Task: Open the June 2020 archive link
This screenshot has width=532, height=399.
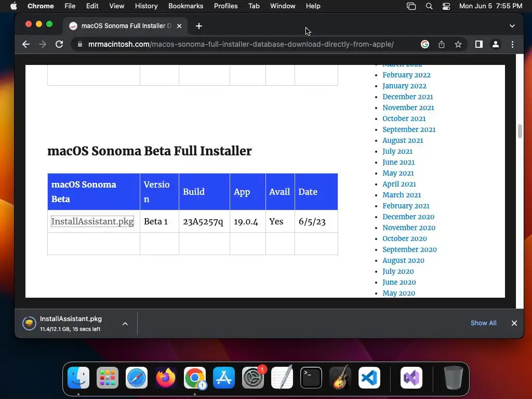Action: [399, 282]
